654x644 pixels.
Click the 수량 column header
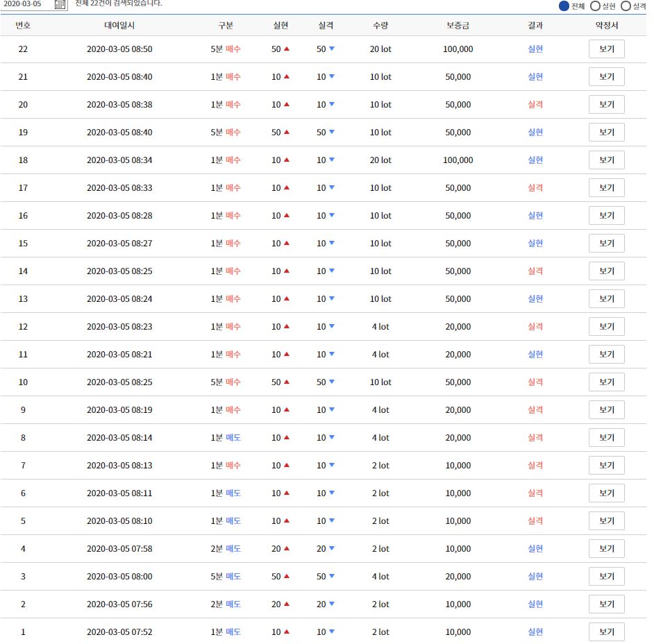click(380, 26)
